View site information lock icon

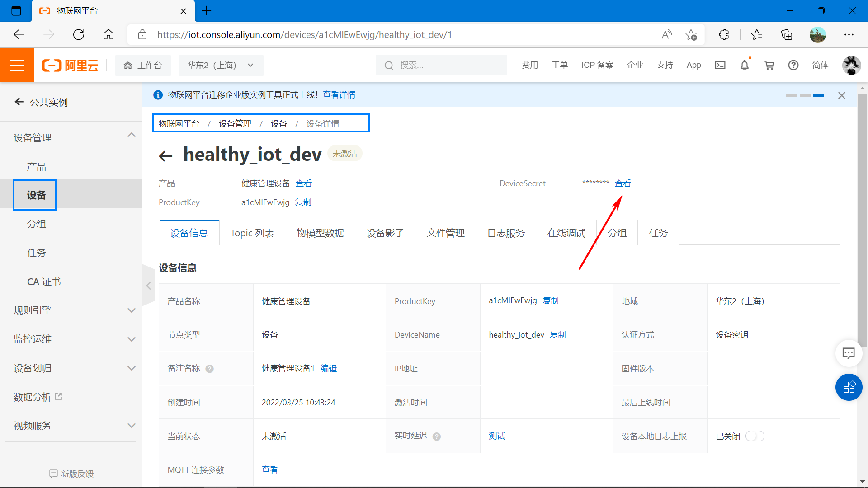pos(142,34)
